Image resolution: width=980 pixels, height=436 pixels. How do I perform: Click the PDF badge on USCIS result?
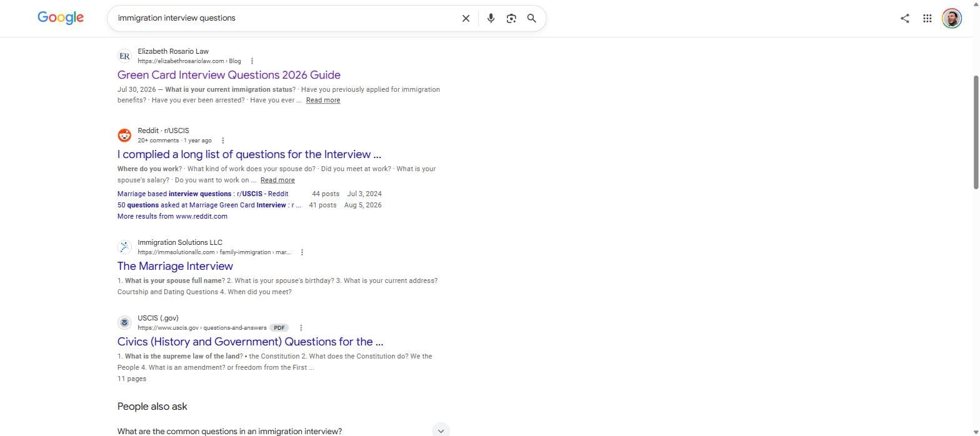point(279,328)
